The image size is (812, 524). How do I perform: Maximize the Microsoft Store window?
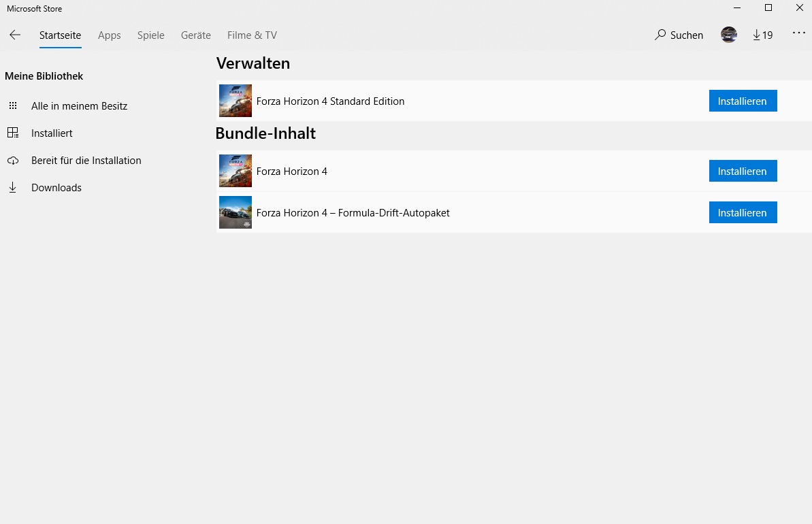(x=768, y=7)
